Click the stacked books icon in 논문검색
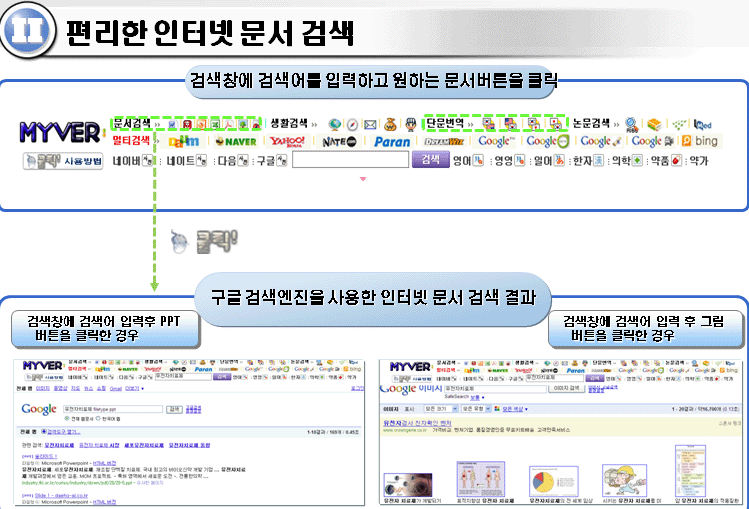The width and height of the screenshot is (749, 509). click(x=654, y=125)
